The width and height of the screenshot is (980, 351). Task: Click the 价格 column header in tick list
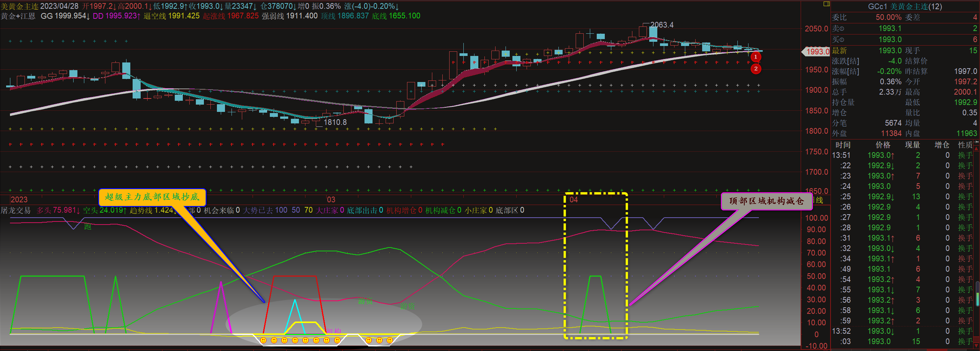[x=883, y=145]
